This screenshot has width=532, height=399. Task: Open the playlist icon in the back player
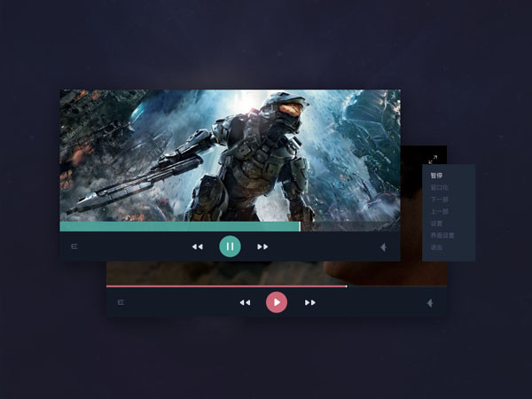(x=121, y=302)
